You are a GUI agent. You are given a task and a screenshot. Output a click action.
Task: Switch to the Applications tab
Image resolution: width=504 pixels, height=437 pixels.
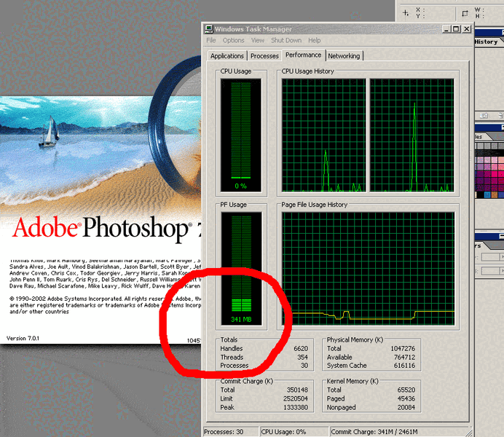pyautogui.click(x=227, y=56)
